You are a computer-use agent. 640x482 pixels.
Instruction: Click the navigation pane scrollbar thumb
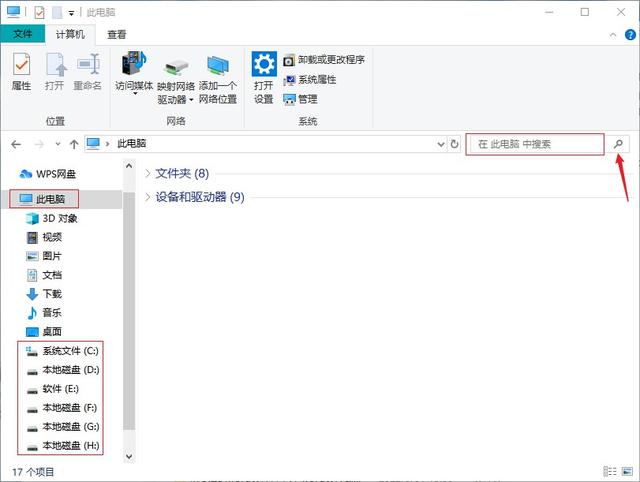click(x=129, y=311)
